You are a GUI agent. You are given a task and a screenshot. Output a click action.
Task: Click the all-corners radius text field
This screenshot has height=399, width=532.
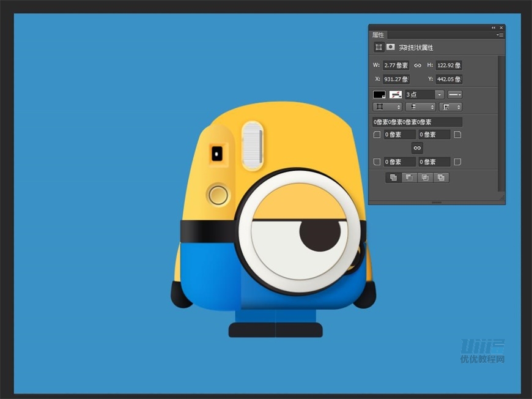coord(417,122)
